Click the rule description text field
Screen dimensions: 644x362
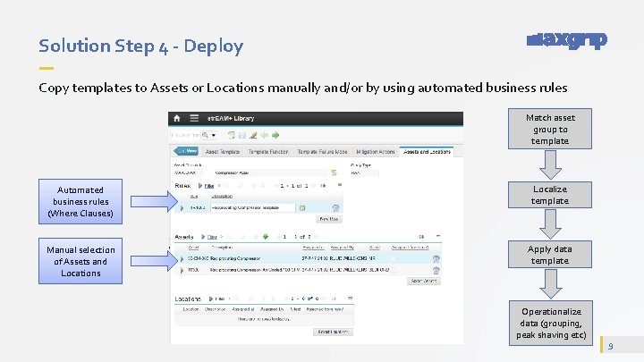252,208
